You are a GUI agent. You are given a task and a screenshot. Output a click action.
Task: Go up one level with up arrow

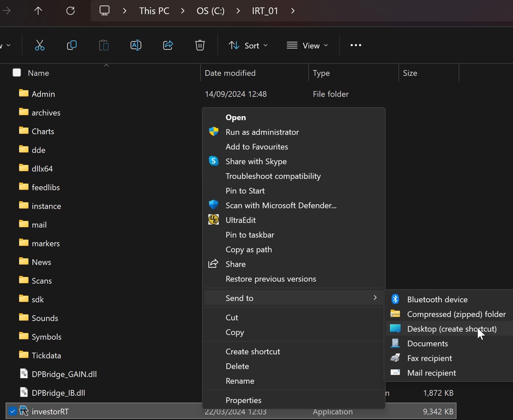click(38, 11)
